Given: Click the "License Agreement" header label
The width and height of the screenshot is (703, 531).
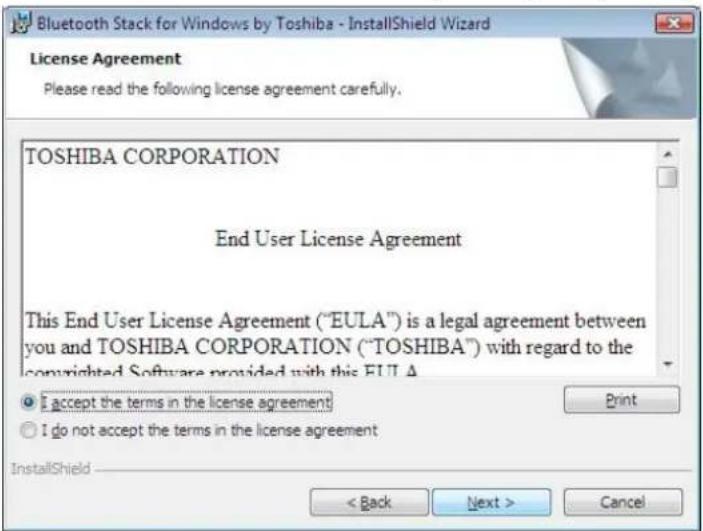Looking at the screenshot, I should [x=105, y=59].
